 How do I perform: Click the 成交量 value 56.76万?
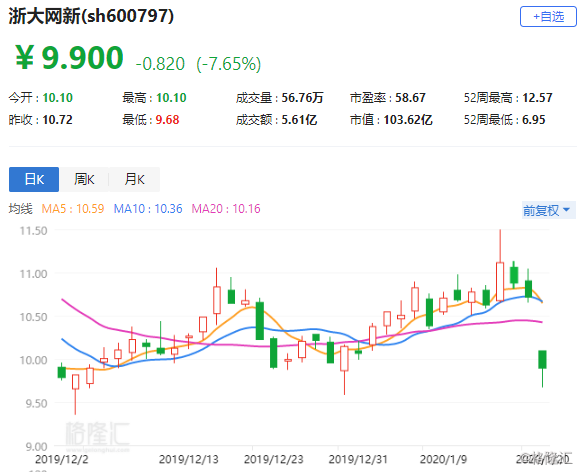pyautogui.click(x=302, y=98)
